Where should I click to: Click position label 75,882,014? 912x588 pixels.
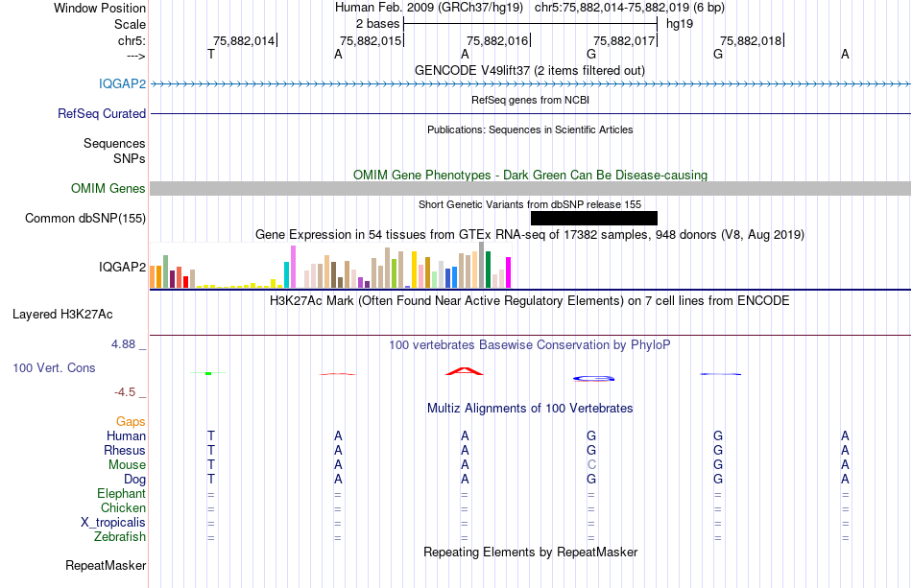[244, 40]
